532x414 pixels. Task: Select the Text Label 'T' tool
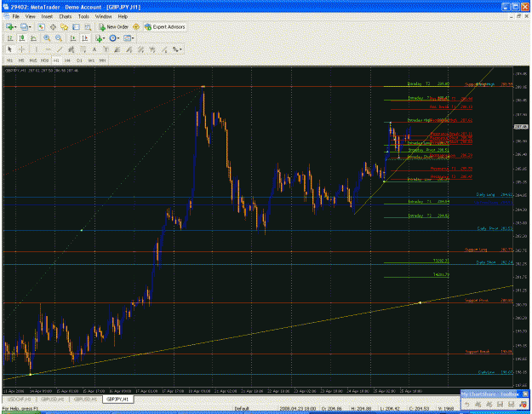(x=106, y=49)
